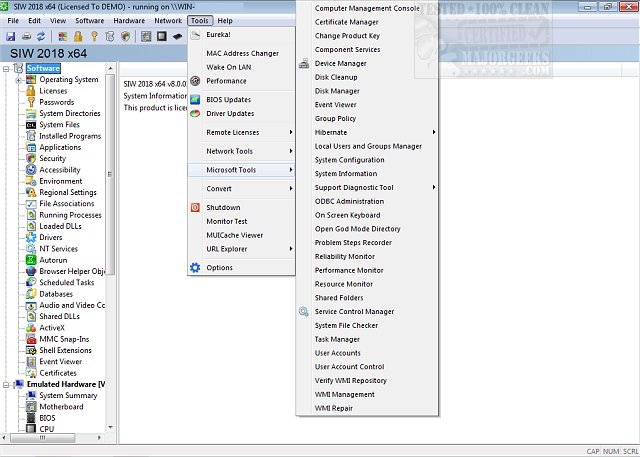
Task: Open the Network Tools submenu
Action: coord(241,151)
